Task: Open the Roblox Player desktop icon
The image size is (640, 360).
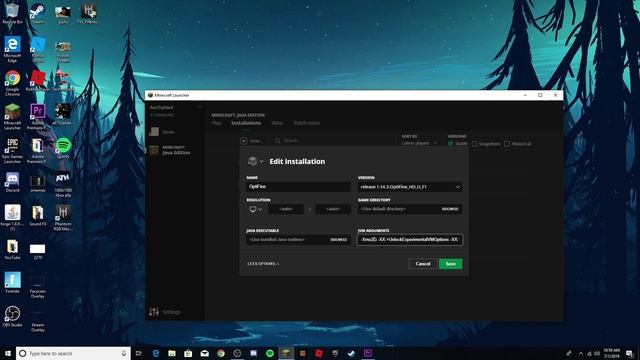Action: click(38, 81)
